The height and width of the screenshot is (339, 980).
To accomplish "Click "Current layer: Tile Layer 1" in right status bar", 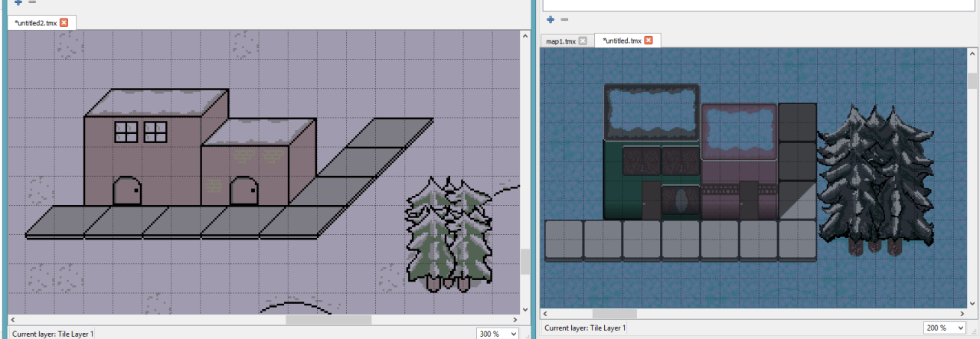I will (x=585, y=328).
